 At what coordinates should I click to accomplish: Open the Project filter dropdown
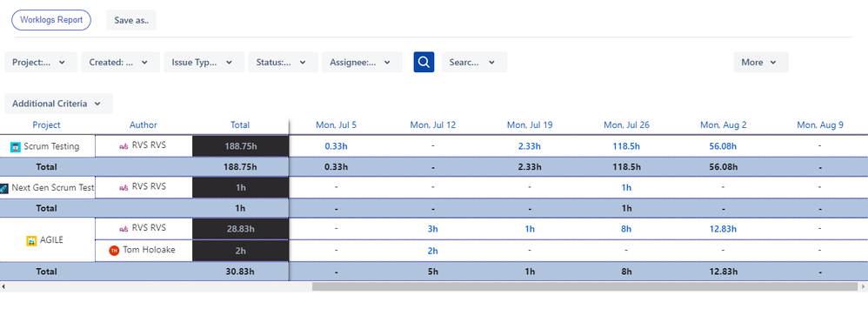click(x=41, y=62)
